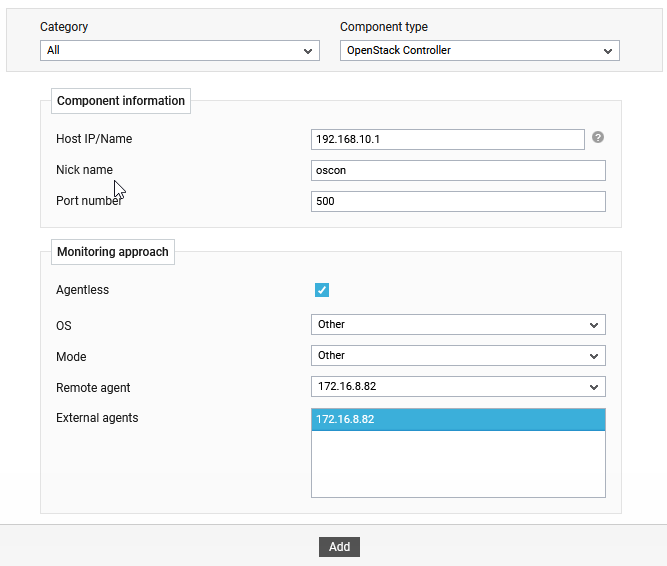Image resolution: width=667 pixels, height=566 pixels.
Task: Click the Add button
Action: click(x=339, y=547)
